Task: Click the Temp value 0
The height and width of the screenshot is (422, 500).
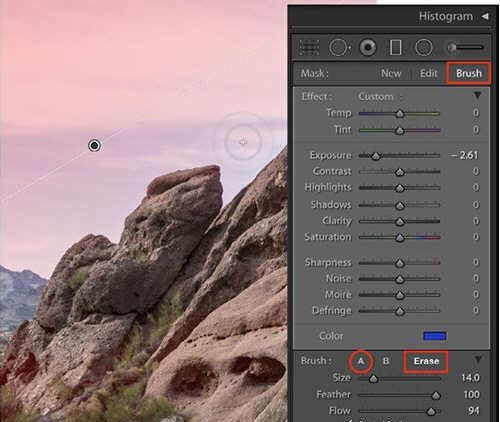Action: pos(476,113)
